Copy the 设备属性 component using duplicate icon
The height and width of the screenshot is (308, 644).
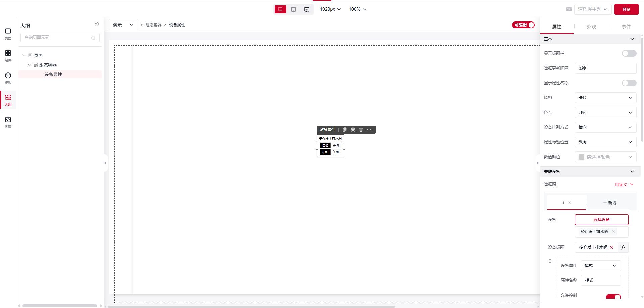tap(344, 130)
